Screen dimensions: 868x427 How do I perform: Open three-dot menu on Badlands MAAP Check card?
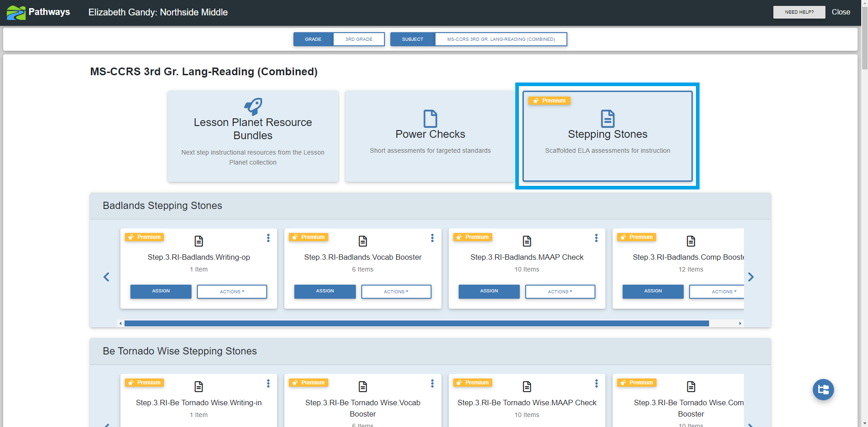[596, 238]
